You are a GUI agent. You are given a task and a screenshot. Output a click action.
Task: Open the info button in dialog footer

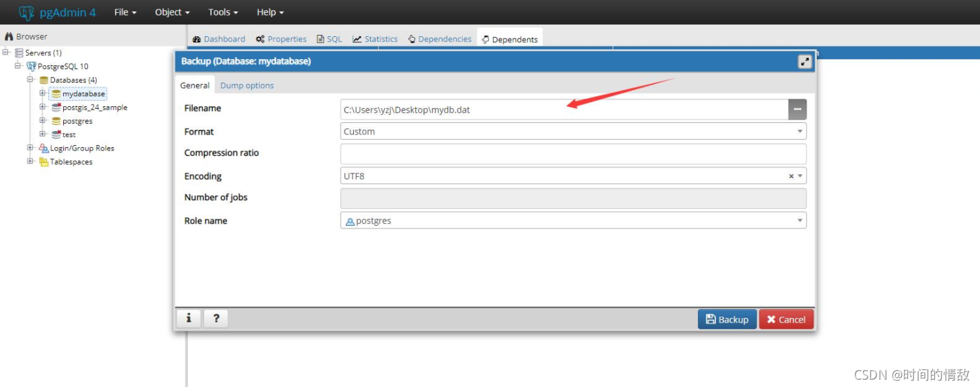tap(189, 318)
